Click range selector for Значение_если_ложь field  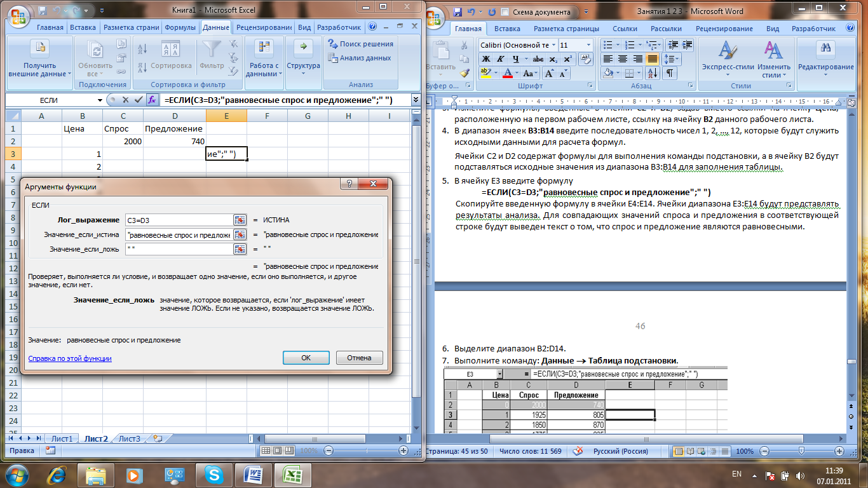[240, 249]
